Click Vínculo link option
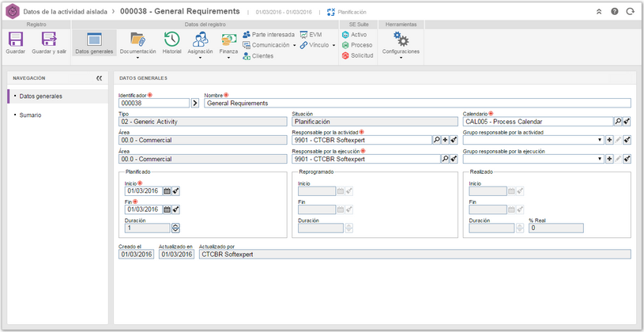The width and height of the screenshot is (644, 332). (x=314, y=45)
